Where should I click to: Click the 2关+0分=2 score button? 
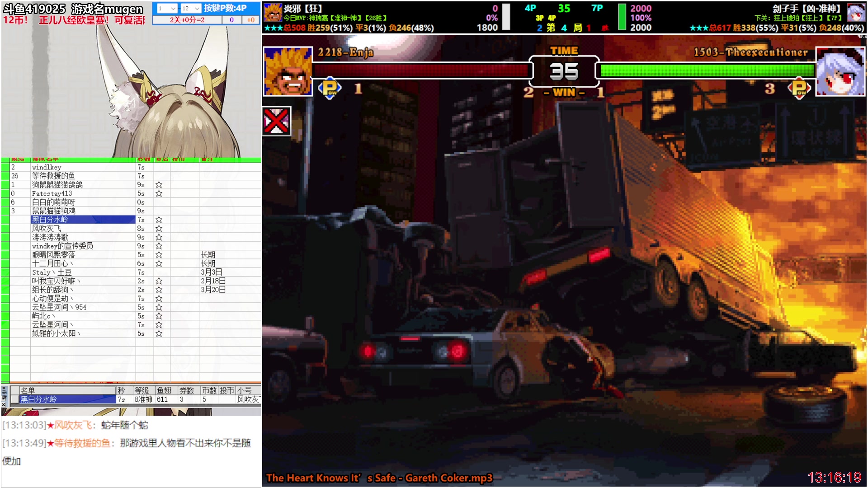click(187, 20)
